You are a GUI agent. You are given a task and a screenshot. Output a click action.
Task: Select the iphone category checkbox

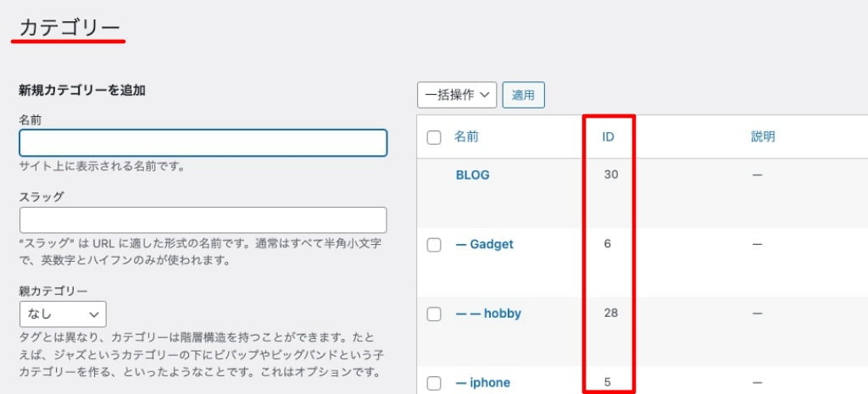click(x=434, y=384)
